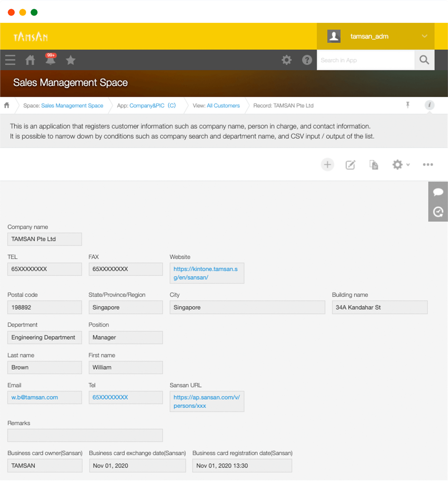This screenshot has height=481, width=448.
Task: Toggle app description info icon
Action: pyautogui.click(x=429, y=105)
